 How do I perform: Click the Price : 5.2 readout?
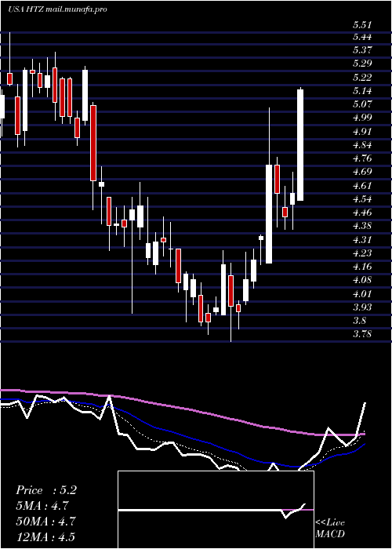[46, 490]
